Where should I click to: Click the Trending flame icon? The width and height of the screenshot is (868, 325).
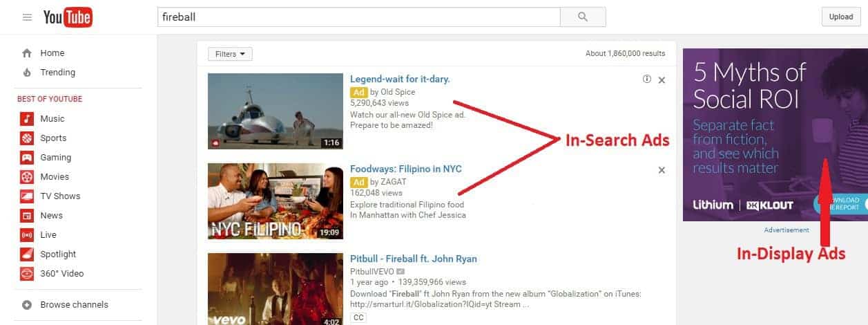pyautogui.click(x=27, y=73)
